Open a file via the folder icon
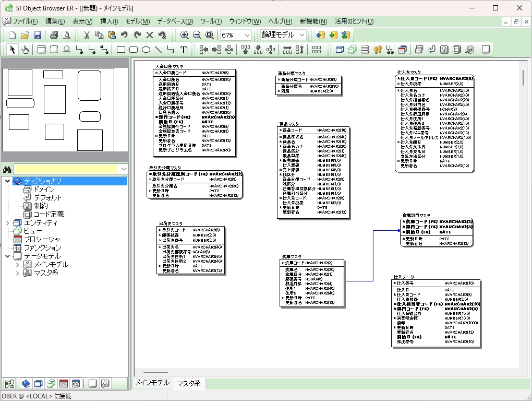Image resolution: width=532 pixels, height=401 pixels. pos(25,35)
